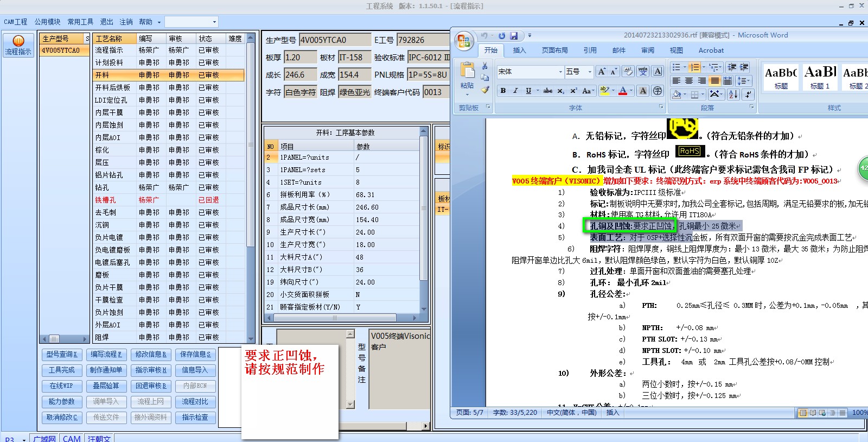Click the enclosed character (字) icon
Viewport: 868px width, 442px height.
(658, 91)
